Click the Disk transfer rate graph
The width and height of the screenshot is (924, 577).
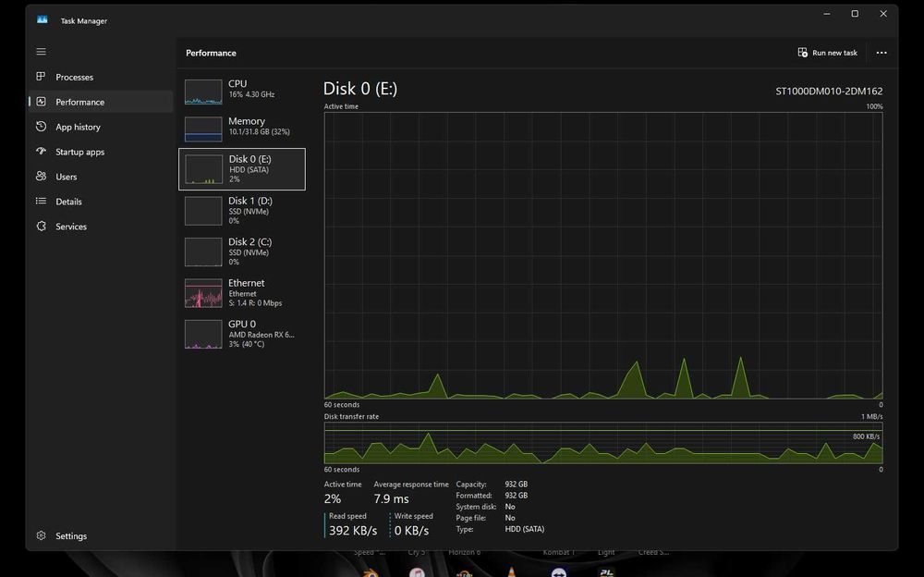coord(602,443)
